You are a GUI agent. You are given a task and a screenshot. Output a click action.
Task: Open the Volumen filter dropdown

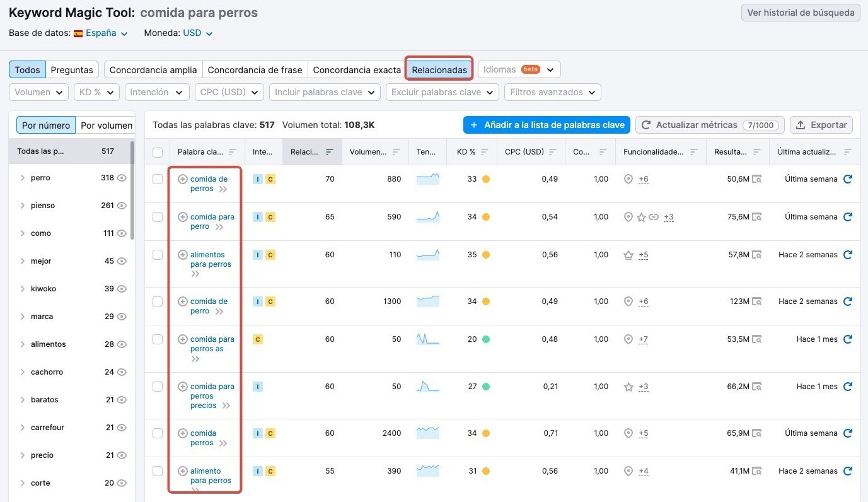click(x=39, y=92)
